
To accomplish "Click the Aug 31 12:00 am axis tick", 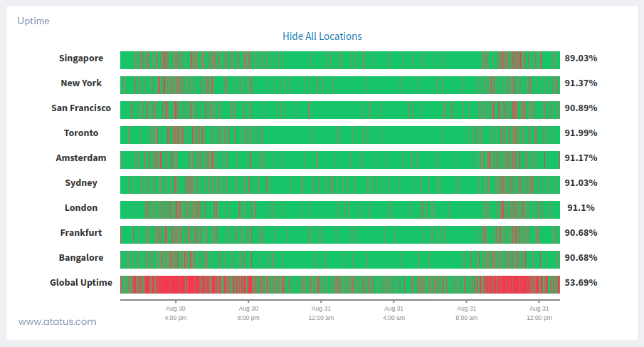I will [x=321, y=313].
